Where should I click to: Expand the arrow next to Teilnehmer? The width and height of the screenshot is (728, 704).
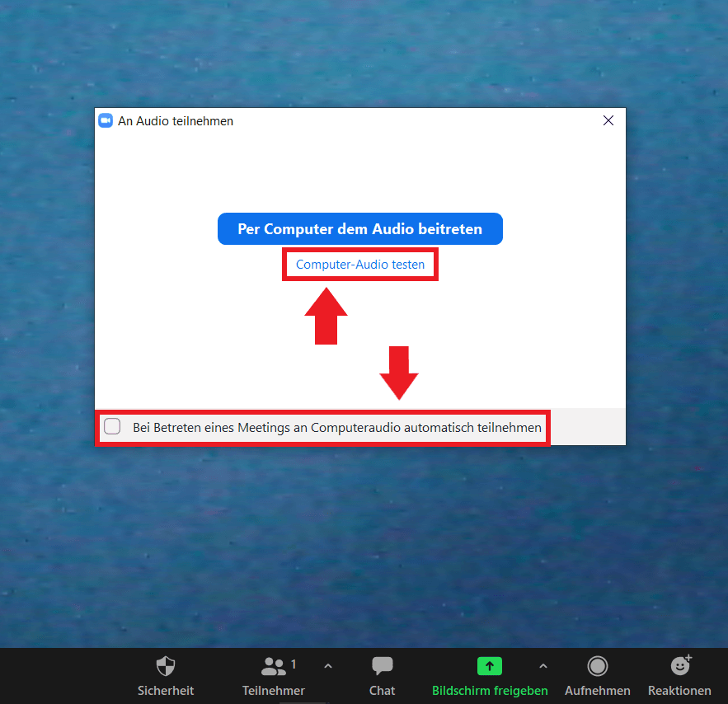click(328, 666)
